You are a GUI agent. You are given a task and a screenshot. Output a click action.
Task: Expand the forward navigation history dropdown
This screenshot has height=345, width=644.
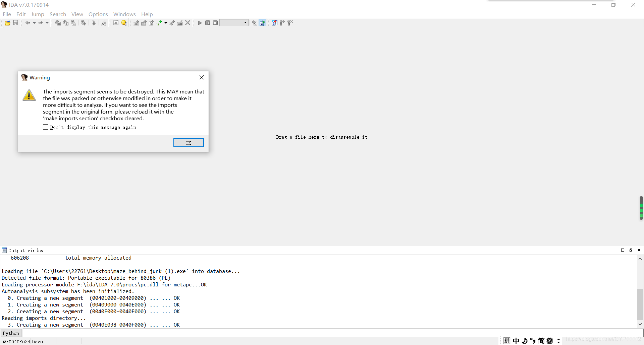[x=47, y=23]
